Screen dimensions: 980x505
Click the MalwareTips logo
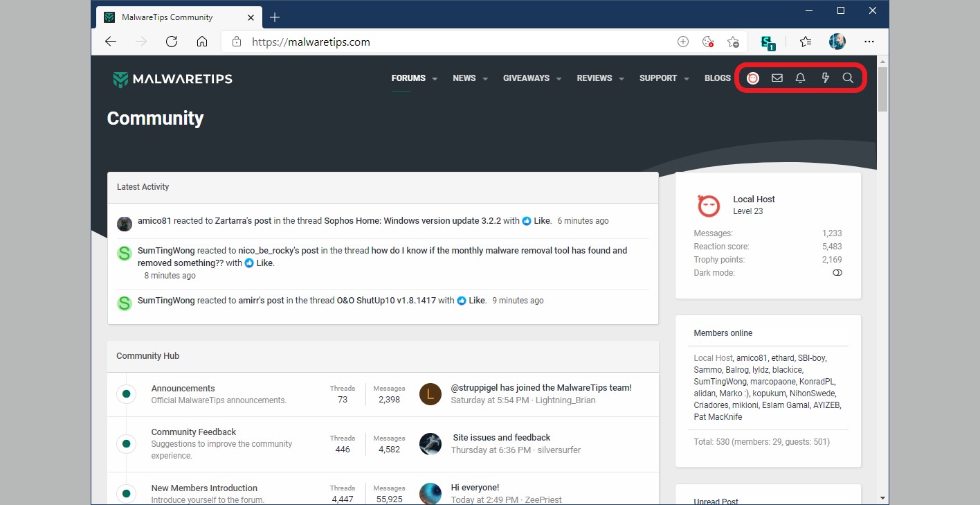coord(172,79)
